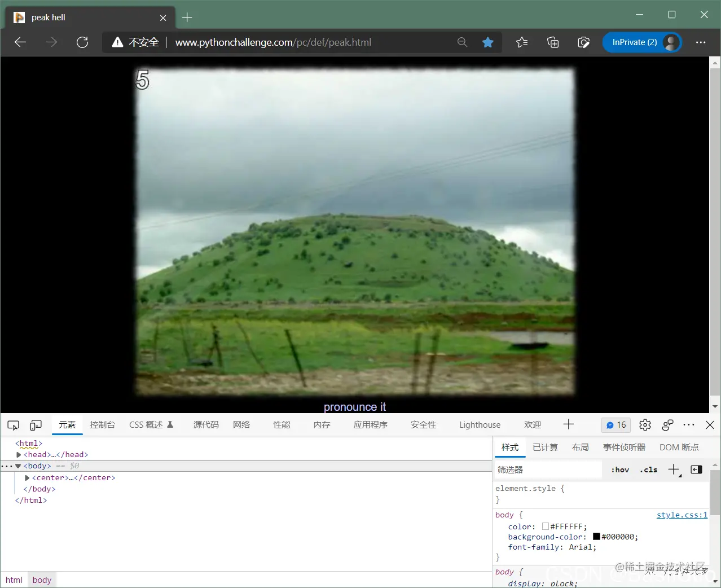Select the opening html tag in the tree
Viewport: 721px width, 588px height.
click(x=29, y=444)
